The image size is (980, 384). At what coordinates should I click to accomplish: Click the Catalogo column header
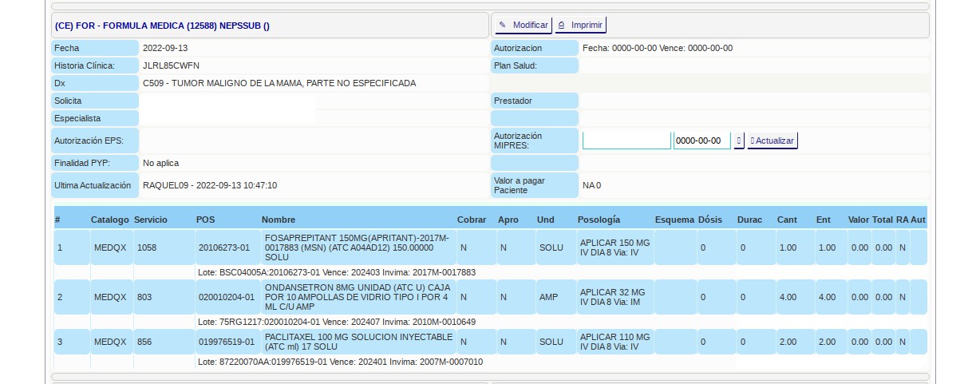tap(109, 220)
